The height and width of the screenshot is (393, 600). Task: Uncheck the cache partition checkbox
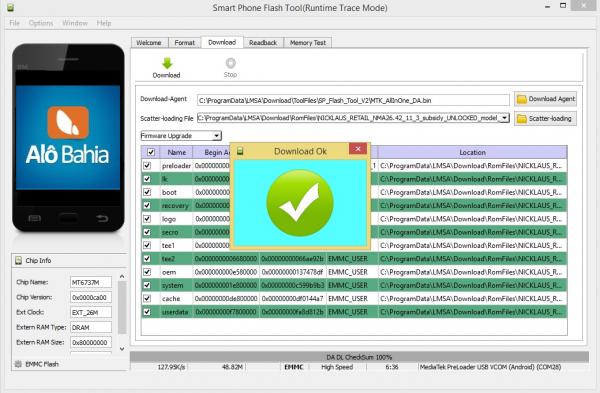(147, 298)
